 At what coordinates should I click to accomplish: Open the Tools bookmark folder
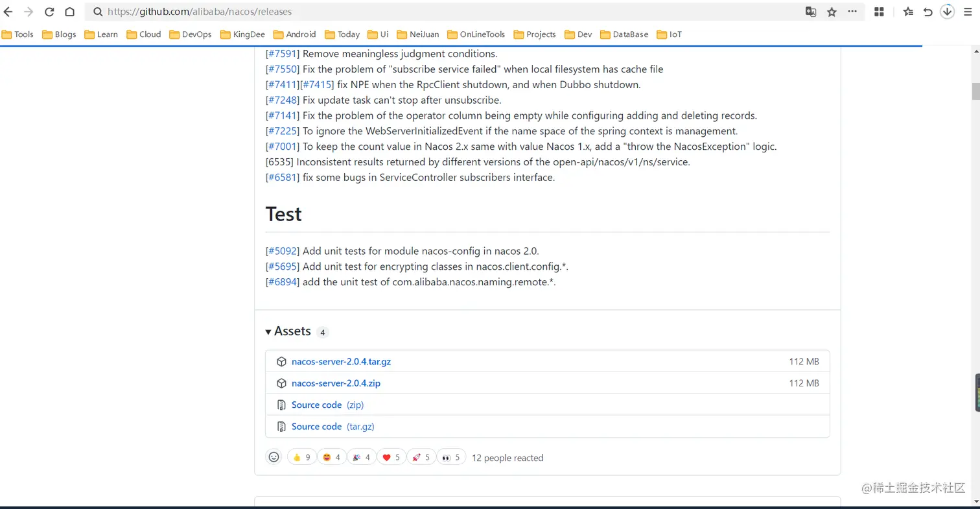click(18, 34)
